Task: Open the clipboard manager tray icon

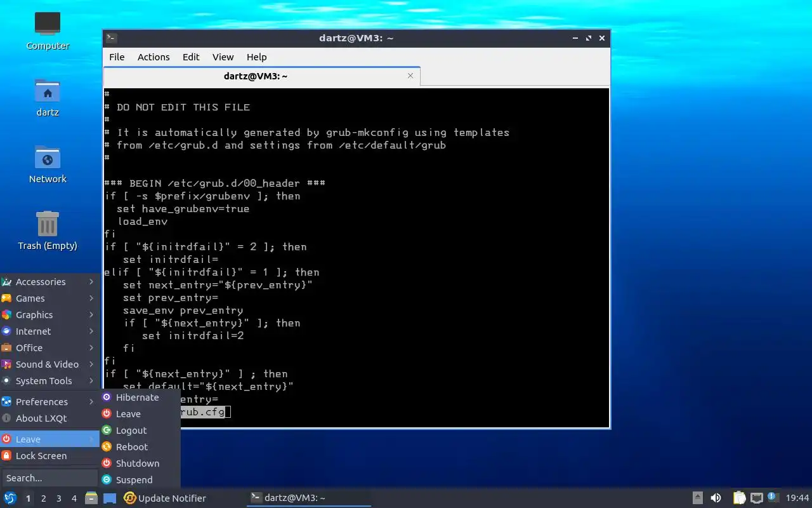Action: point(740,498)
